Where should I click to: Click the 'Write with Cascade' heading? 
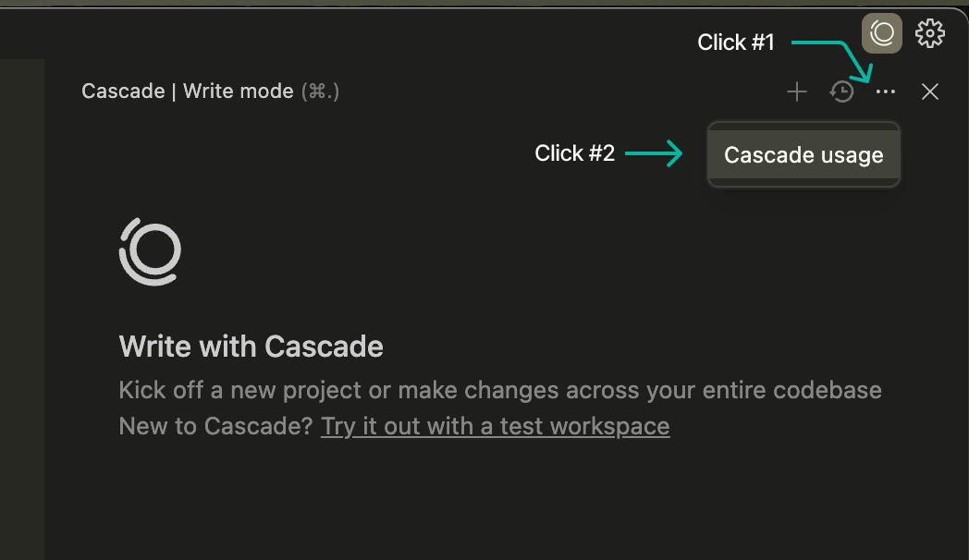[251, 346]
